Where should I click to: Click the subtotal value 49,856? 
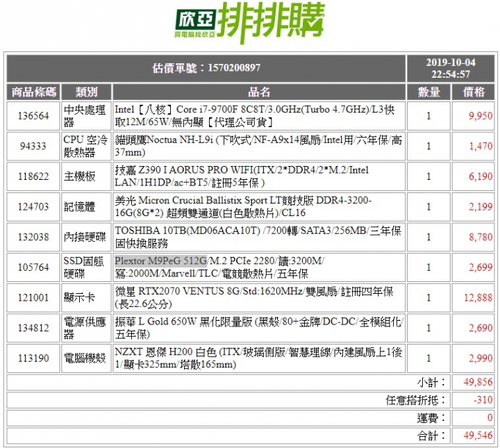point(478,382)
